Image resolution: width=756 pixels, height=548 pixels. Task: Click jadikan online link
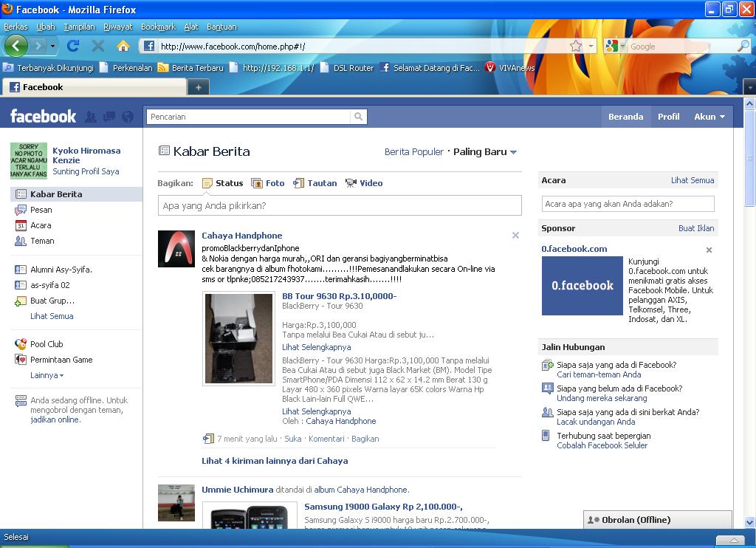click(55, 419)
